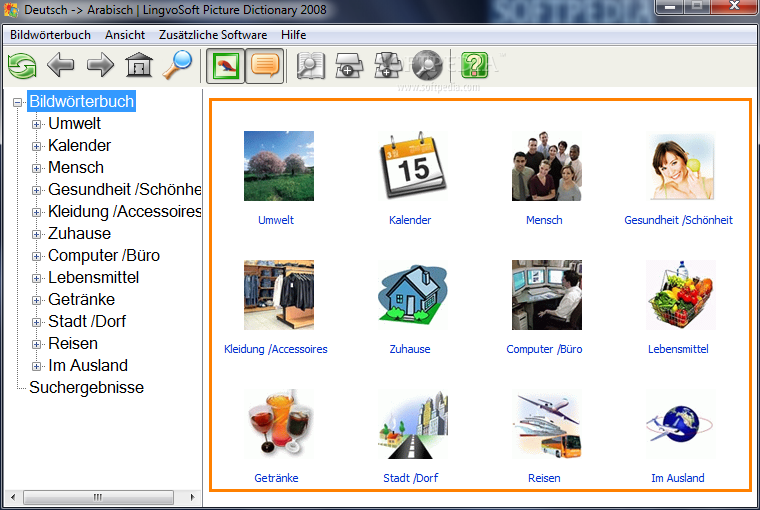Click the stacked cards plus icon
The width and height of the screenshot is (760, 510).
[x=349, y=65]
